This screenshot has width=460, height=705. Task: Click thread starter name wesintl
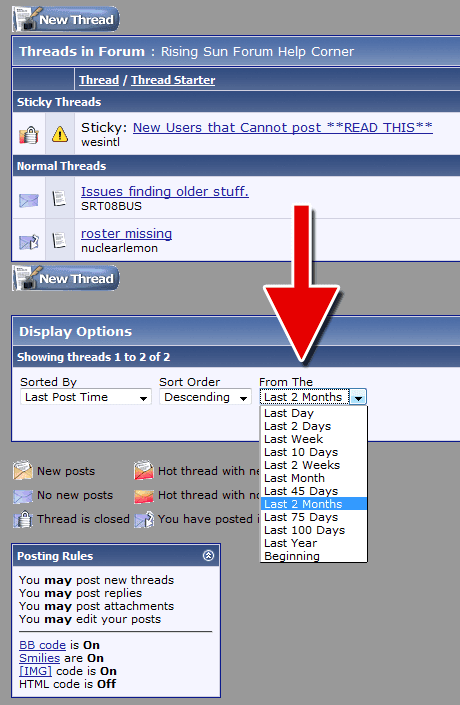click(100, 142)
